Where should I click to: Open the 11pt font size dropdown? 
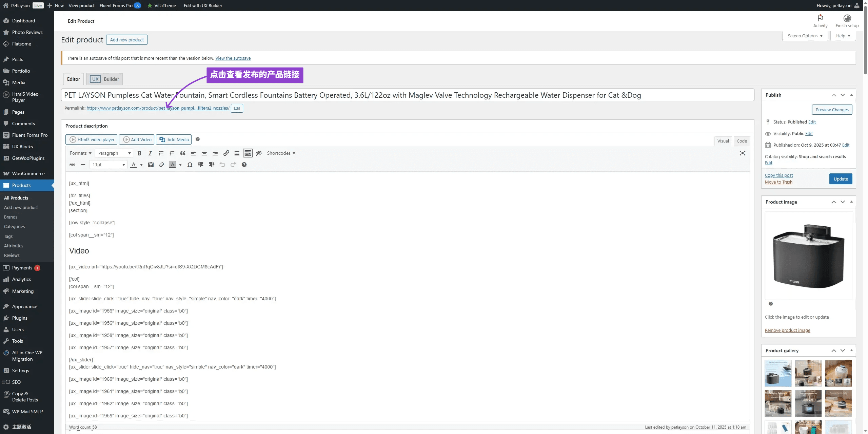click(x=108, y=165)
